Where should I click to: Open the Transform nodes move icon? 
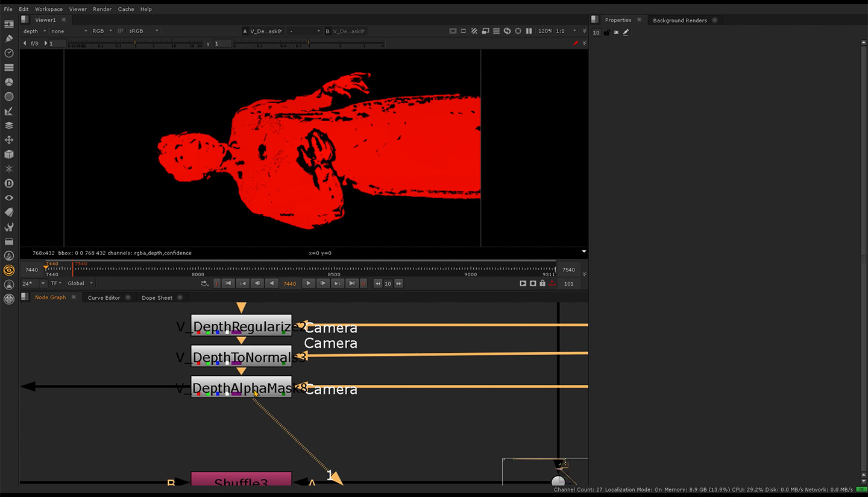pyautogui.click(x=9, y=140)
